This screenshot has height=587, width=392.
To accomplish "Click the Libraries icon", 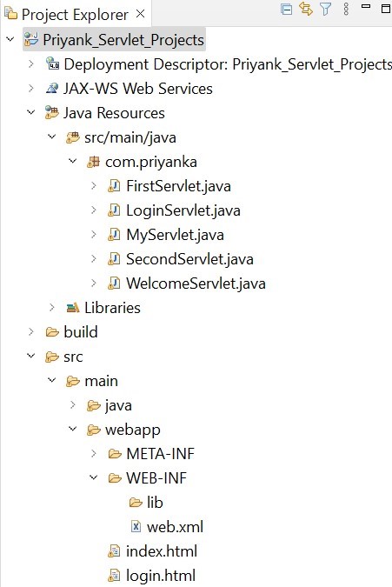I will tap(72, 308).
